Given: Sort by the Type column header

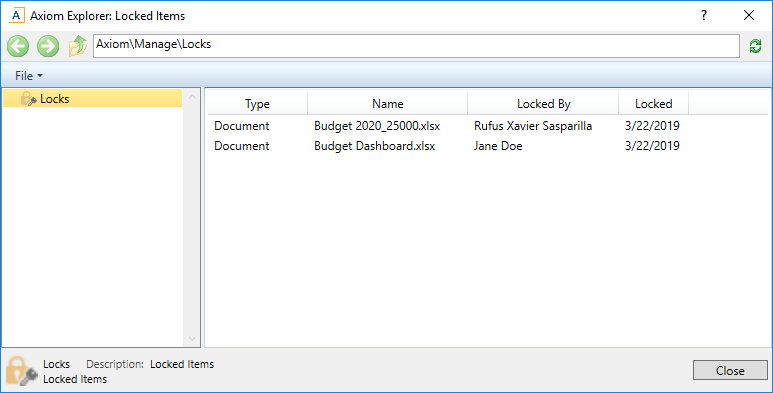Looking at the screenshot, I should tap(257, 104).
